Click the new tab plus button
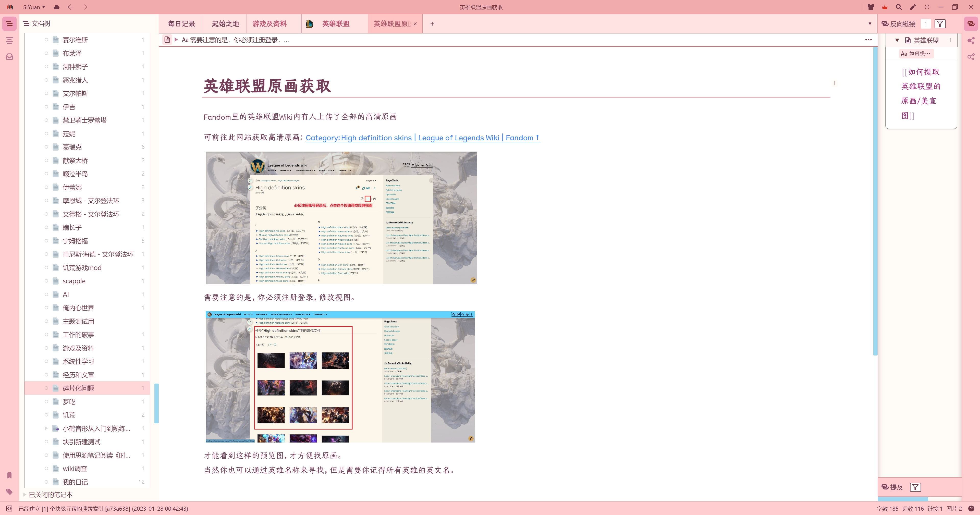Viewport: 980px width, 515px height. click(x=432, y=23)
